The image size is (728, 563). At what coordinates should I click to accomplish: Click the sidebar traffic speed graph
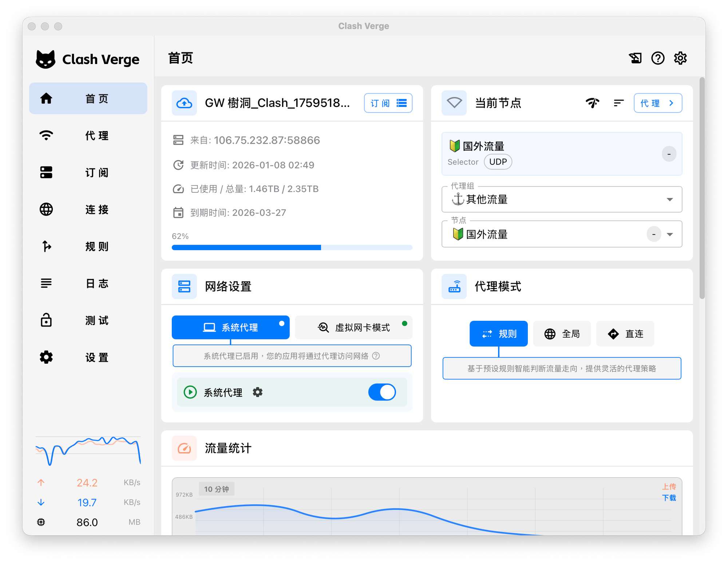pyautogui.click(x=88, y=451)
